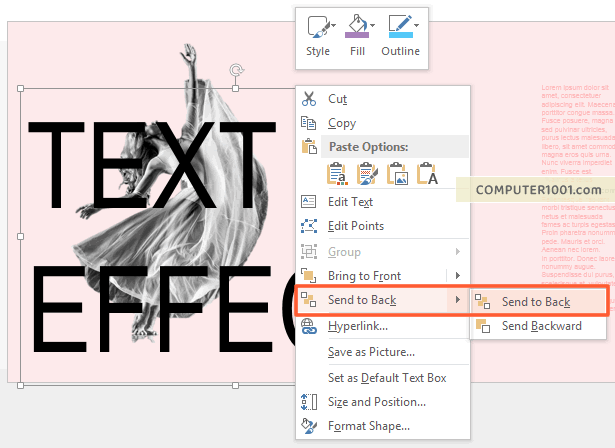Choose Keep Text Only paste icon
615x448 pixels.
(x=427, y=174)
